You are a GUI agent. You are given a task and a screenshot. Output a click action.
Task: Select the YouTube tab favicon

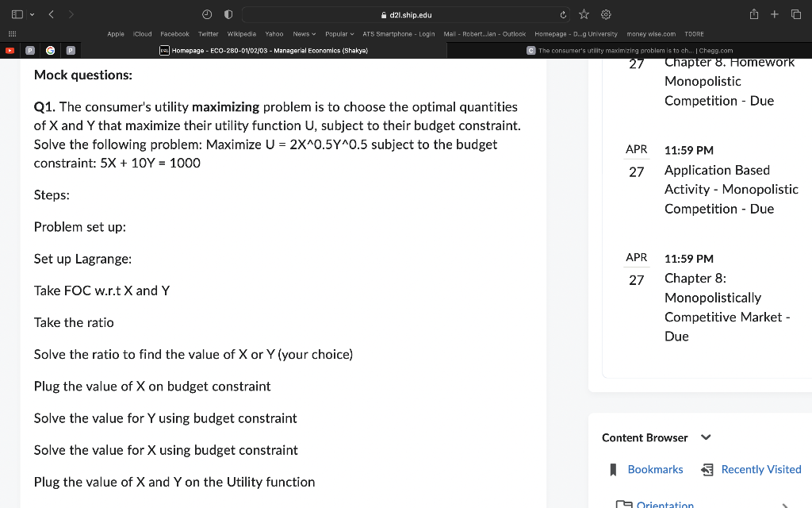tap(10, 49)
